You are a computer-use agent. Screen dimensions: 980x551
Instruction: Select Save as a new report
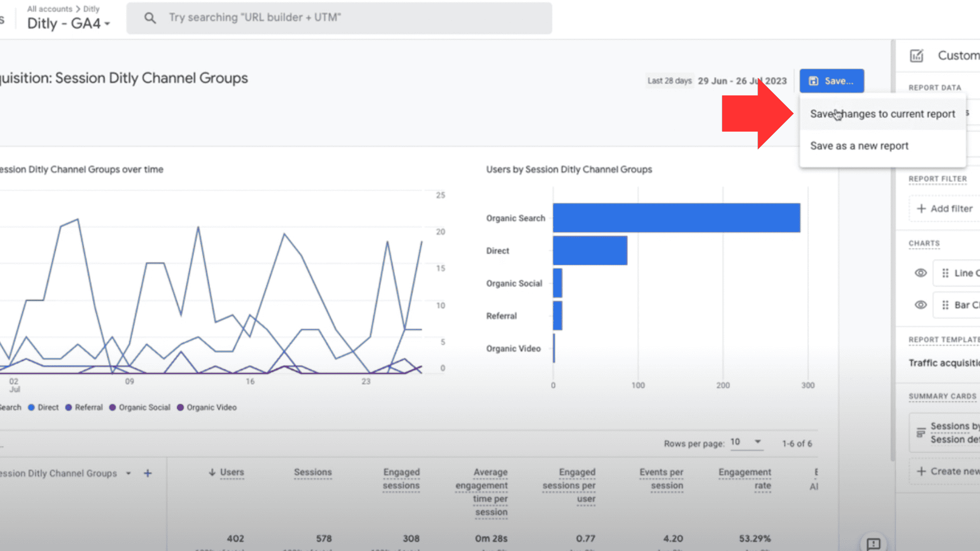click(x=883, y=146)
